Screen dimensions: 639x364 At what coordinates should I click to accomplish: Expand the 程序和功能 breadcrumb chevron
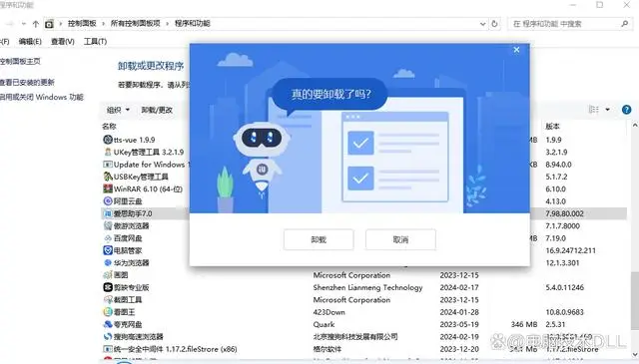point(167,24)
